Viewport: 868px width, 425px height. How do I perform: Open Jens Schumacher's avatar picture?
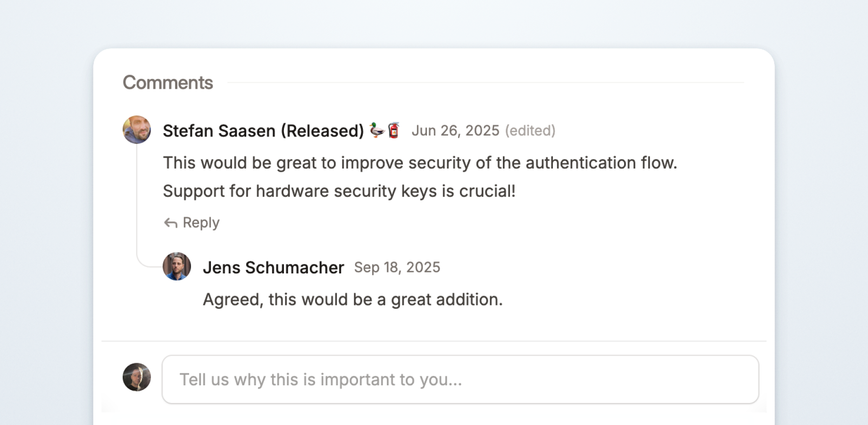pyautogui.click(x=177, y=267)
